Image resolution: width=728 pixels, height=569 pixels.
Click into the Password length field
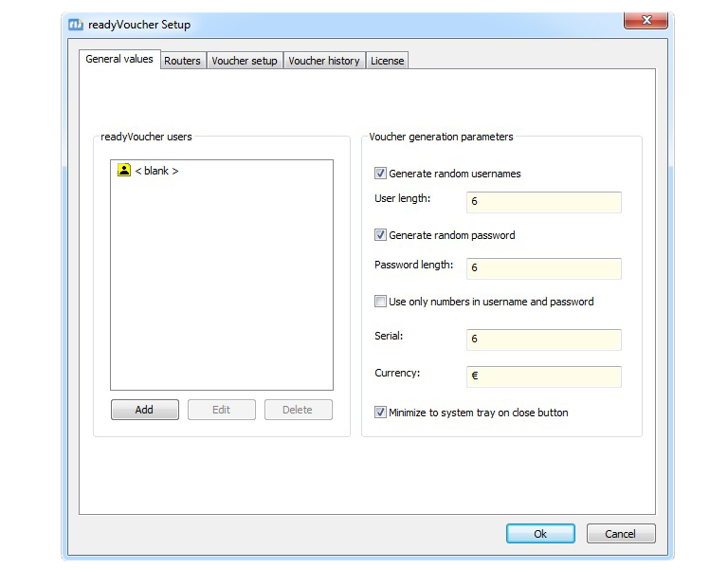point(543,268)
